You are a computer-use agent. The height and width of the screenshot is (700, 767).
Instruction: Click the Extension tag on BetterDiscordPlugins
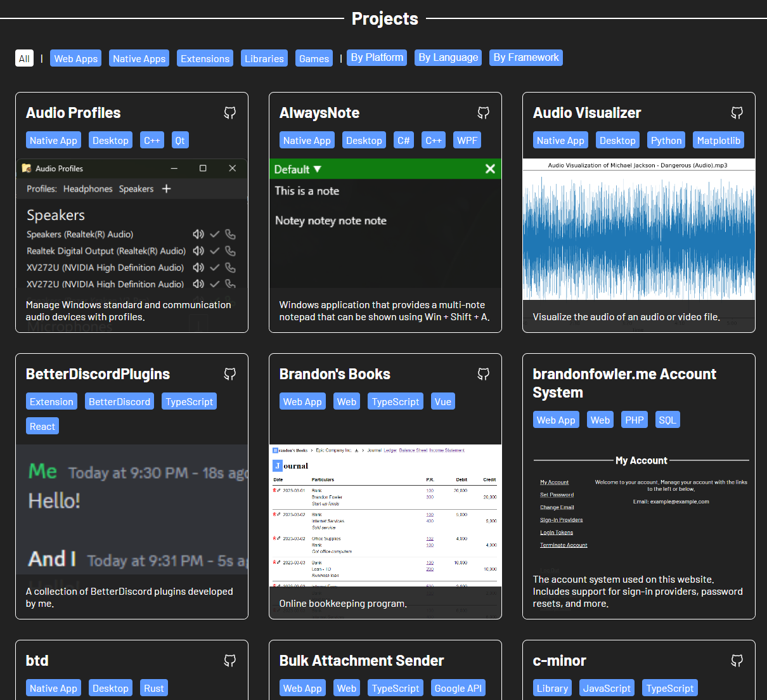(51, 401)
